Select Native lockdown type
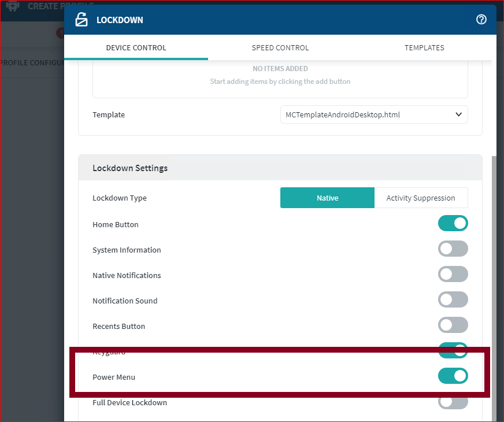This screenshot has width=504, height=422. (327, 198)
